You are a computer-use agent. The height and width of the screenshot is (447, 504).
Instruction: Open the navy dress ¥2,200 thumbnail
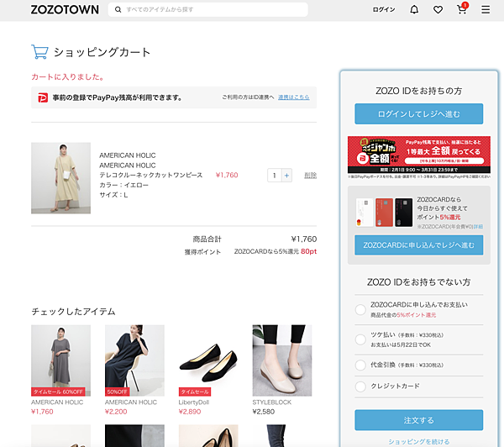(x=134, y=360)
